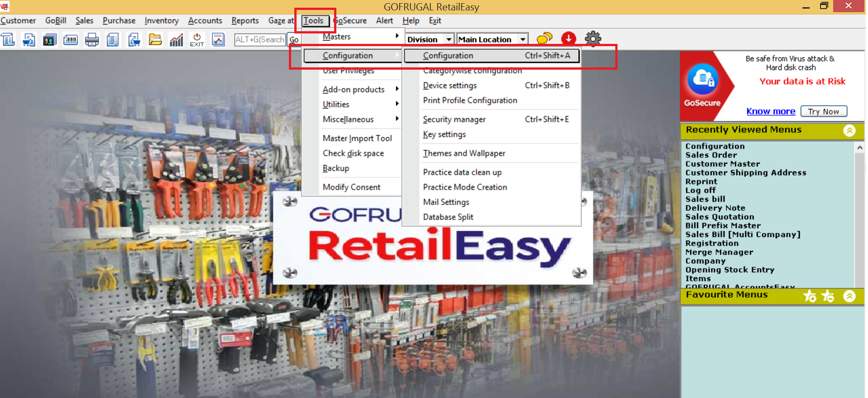Choose Print Profile Configuration
Image resolution: width=868 pixels, height=398 pixels.
[492, 100]
